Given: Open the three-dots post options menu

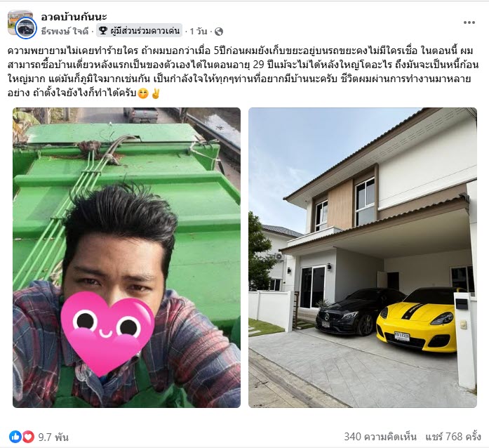Looking at the screenshot, I should (469, 22).
